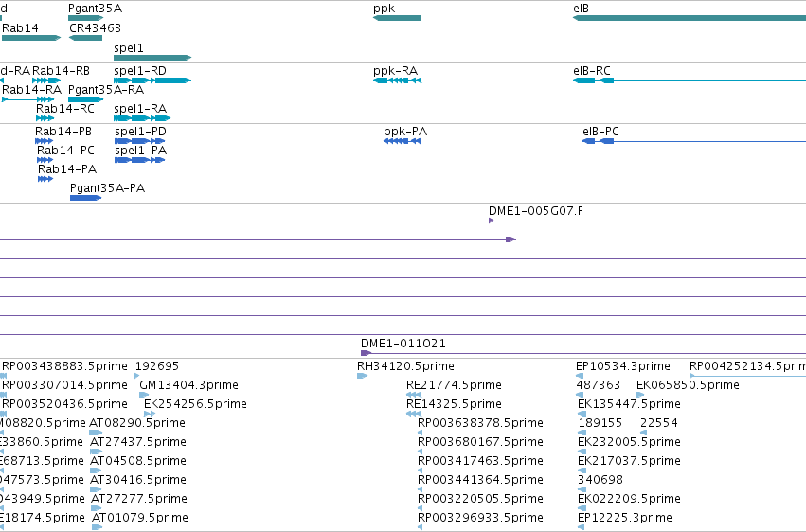Screen dimensions: 806x532
Task: Click the DME1-011O21 feature
Action: 583,353
